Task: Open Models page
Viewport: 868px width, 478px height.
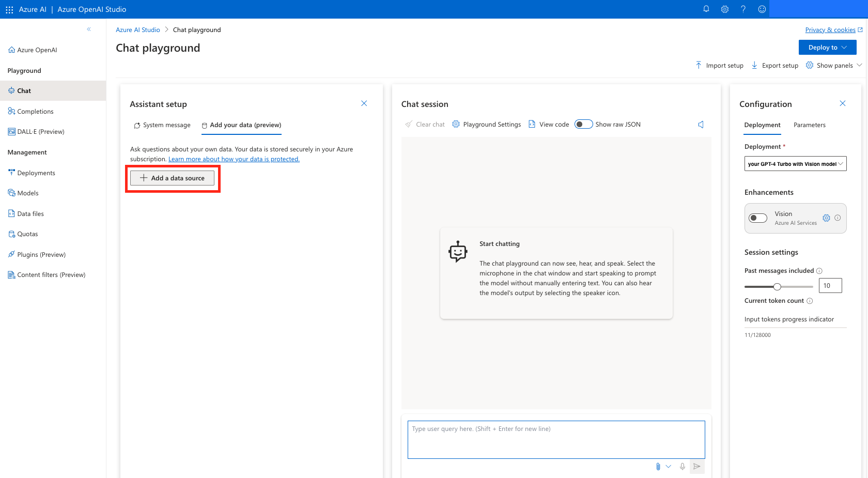Action: [x=23, y=193]
